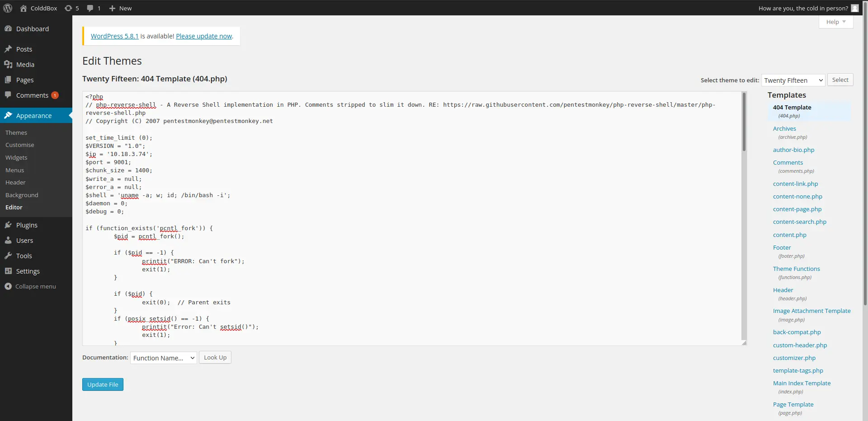Click the plus New icon in admin bar
Image resolution: width=868 pixels, height=421 pixels.
113,8
